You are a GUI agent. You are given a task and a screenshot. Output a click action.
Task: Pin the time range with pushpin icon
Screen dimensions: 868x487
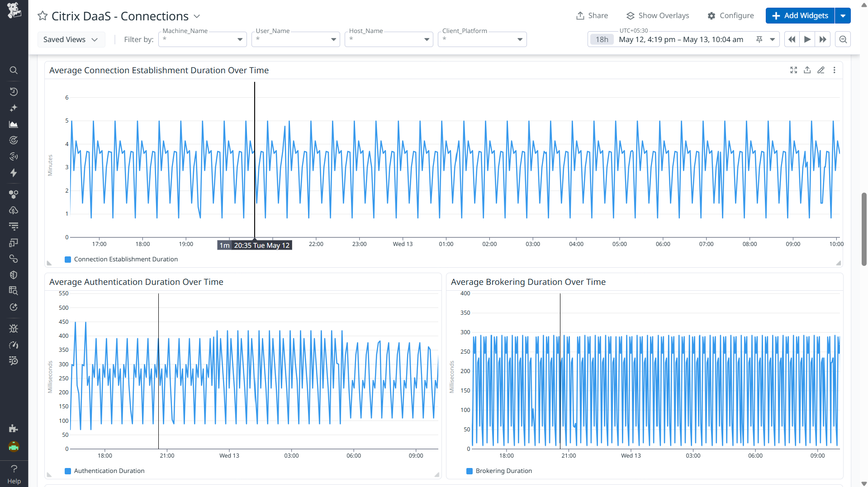pyautogui.click(x=759, y=39)
